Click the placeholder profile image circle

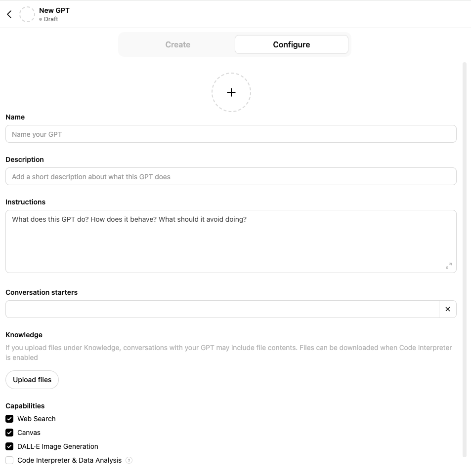[x=27, y=14]
